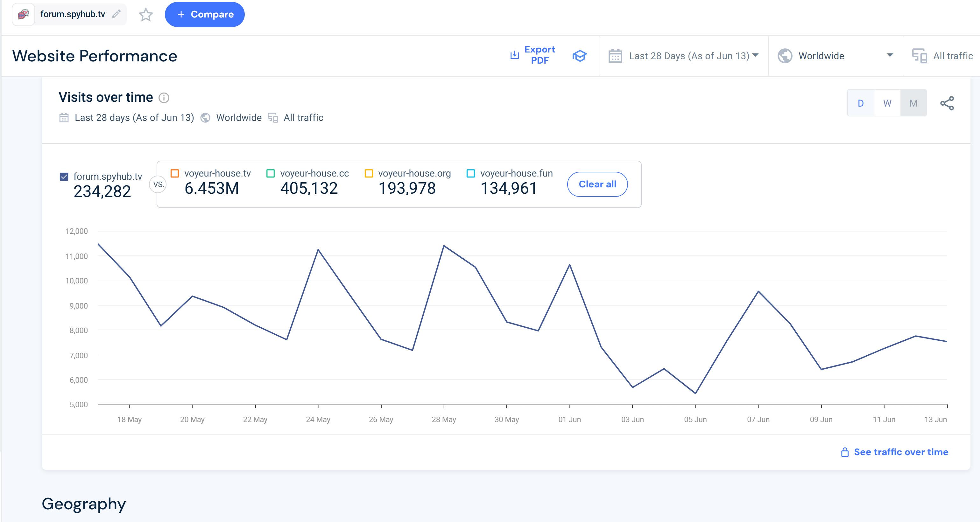Click the pencil edit icon beside forum.spyhub.tv
Screen dimensions: 980x522
116,14
